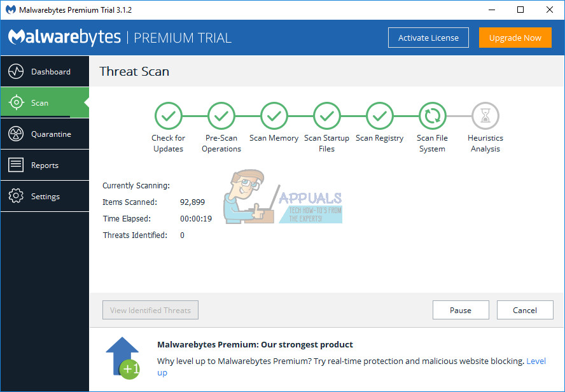Click the Scan File System step label
565x392 pixels.
point(433,143)
